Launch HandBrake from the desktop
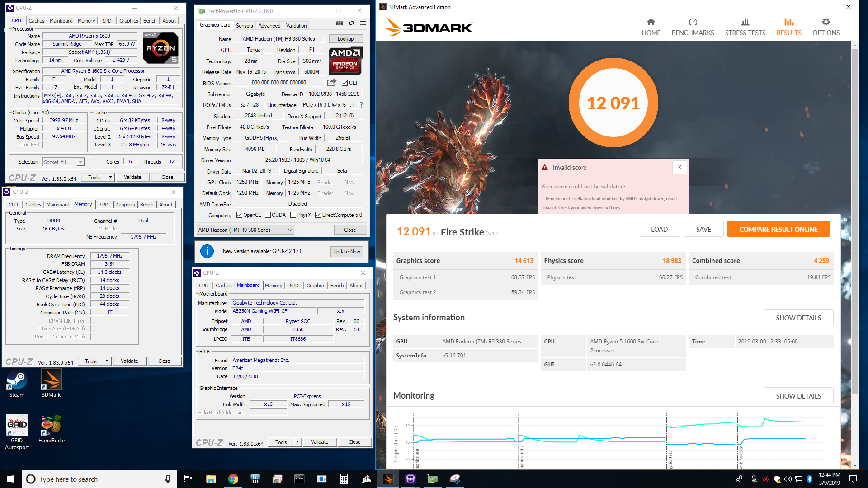The height and width of the screenshot is (488, 868). click(51, 429)
